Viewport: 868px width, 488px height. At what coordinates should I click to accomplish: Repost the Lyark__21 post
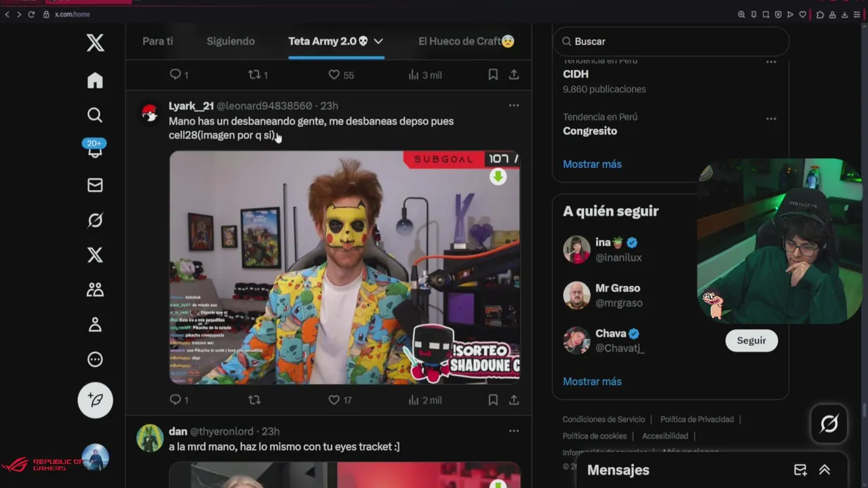(x=255, y=401)
